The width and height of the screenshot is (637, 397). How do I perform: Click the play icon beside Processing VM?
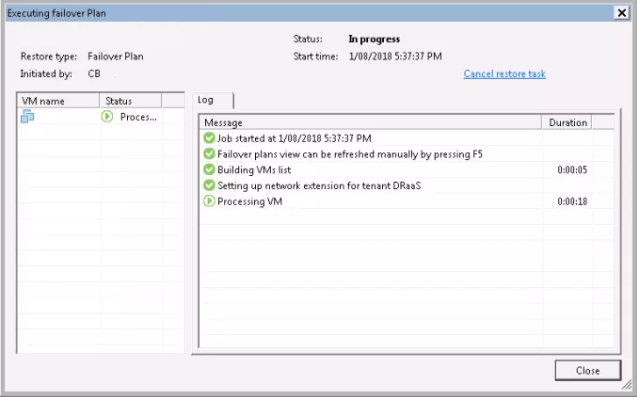point(209,201)
